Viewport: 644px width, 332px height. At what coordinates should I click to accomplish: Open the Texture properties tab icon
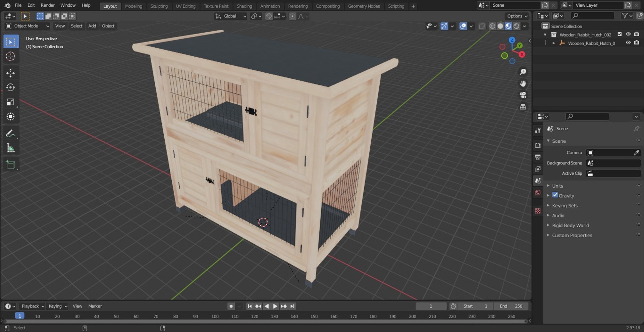[x=538, y=211]
